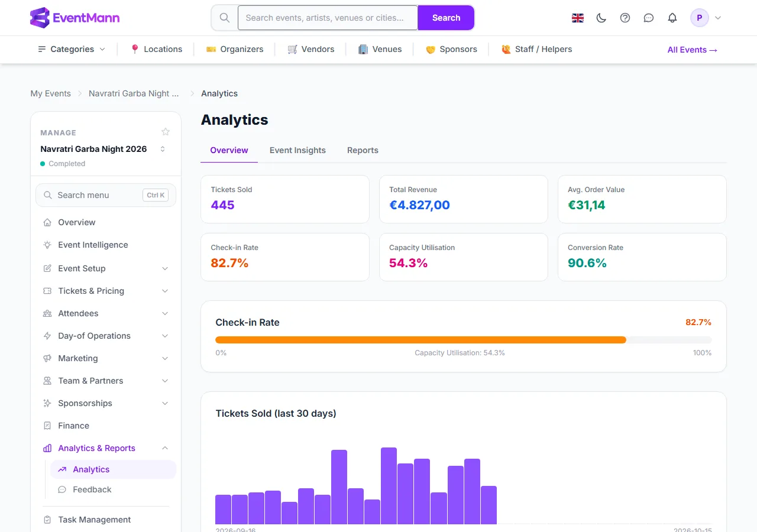Switch to Event Insights tab

pyautogui.click(x=297, y=150)
